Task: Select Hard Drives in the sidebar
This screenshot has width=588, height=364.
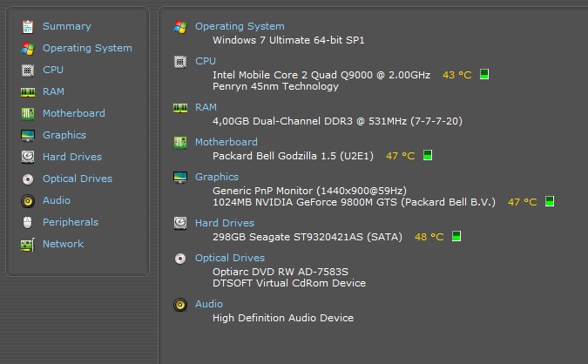Action: coord(72,157)
